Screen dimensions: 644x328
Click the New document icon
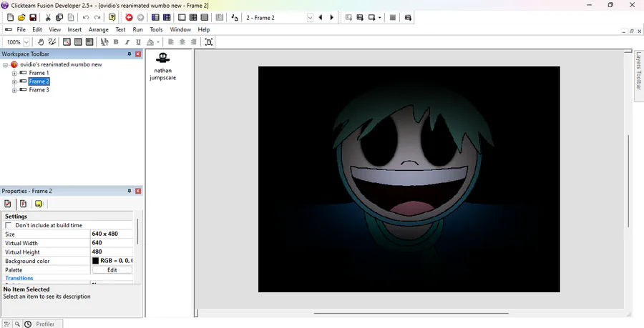(11, 18)
